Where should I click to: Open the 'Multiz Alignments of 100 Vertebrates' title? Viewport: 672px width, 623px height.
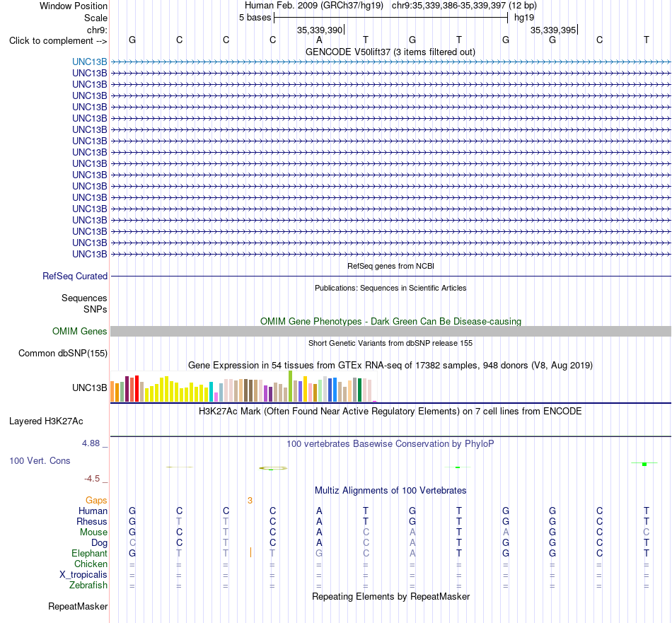click(x=390, y=491)
